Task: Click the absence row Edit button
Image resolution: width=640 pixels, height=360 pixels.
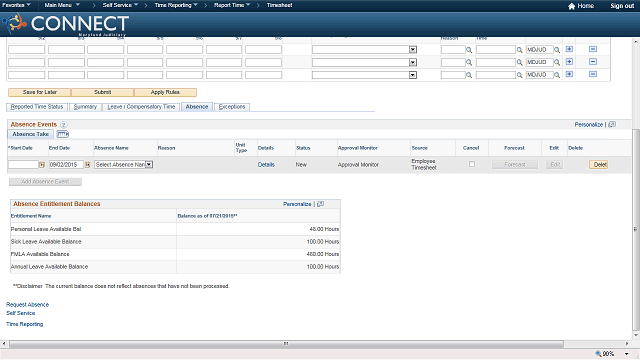Action: tap(554, 164)
